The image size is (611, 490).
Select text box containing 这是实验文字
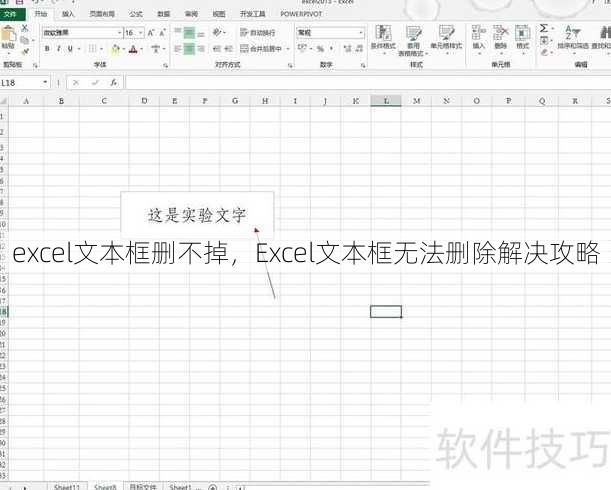pyautogui.click(x=197, y=214)
